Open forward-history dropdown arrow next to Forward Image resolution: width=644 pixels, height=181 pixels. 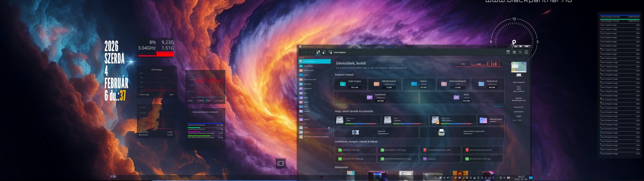(313, 52)
